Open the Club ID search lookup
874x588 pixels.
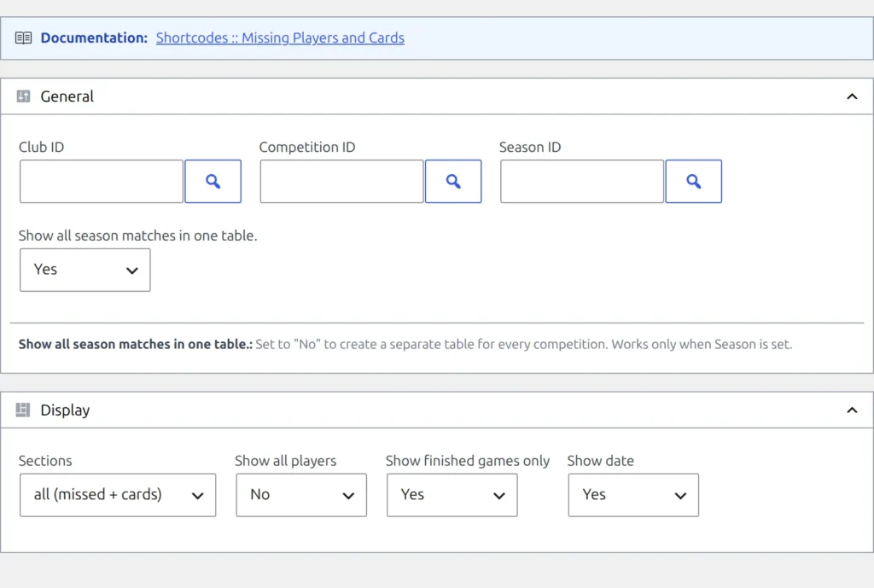point(213,181)
